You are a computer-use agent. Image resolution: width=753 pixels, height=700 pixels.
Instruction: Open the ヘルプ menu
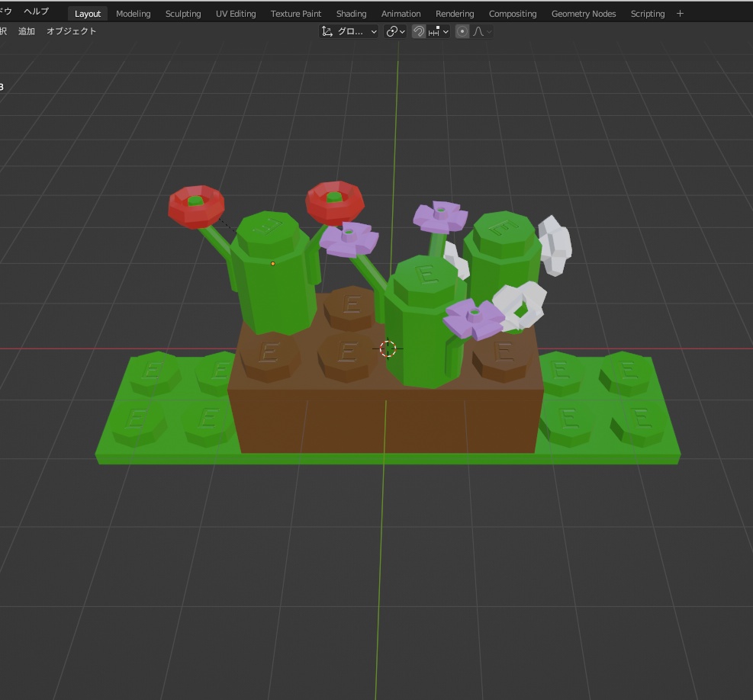(36, 11)
